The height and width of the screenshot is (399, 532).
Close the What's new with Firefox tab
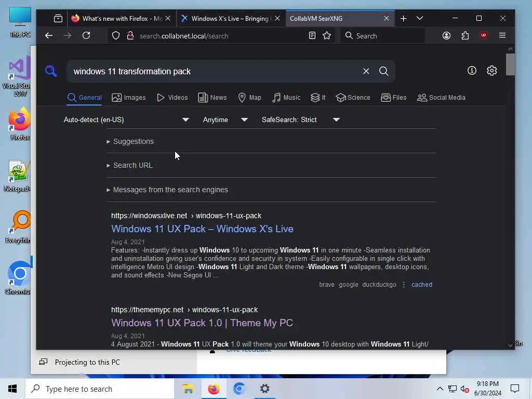click(x=168, y=18)
